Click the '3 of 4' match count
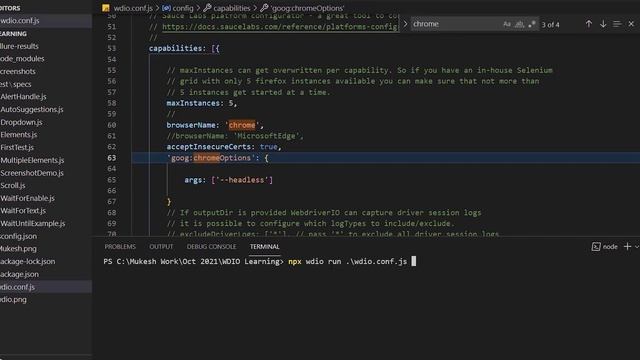 coord(550,24)
